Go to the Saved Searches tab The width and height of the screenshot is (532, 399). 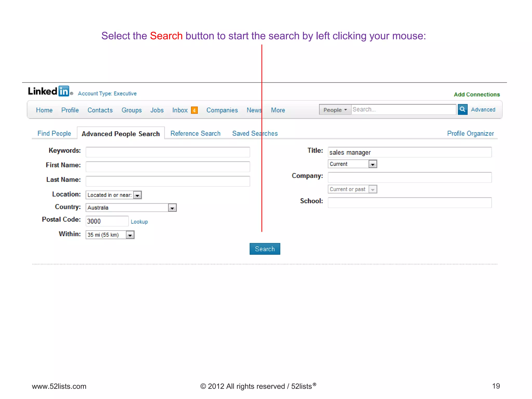pyautogui.click(x=255, y=134)
